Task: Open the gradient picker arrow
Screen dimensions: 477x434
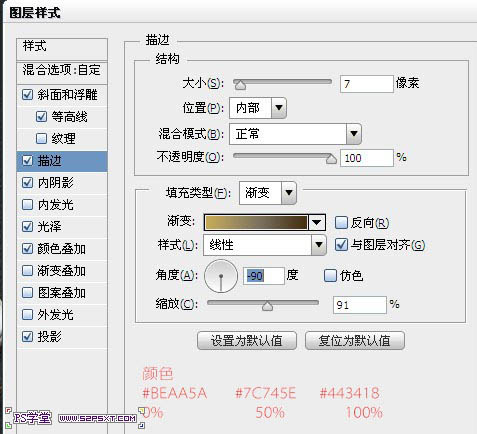Action: tap(317, 222)
